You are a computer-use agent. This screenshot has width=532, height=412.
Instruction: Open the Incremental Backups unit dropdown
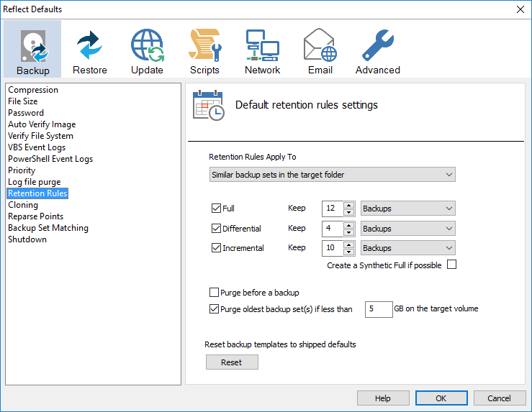click(x=407, y=248)
